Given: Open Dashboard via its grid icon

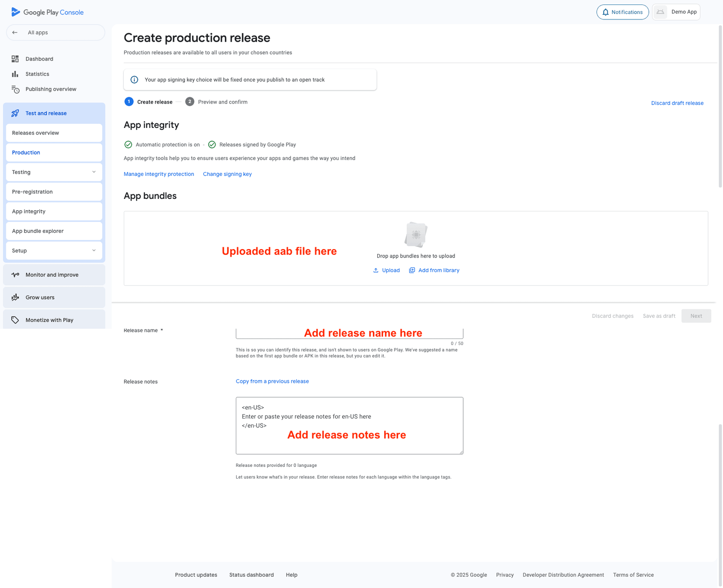Looking at the screenshot, I should point(15,59).
